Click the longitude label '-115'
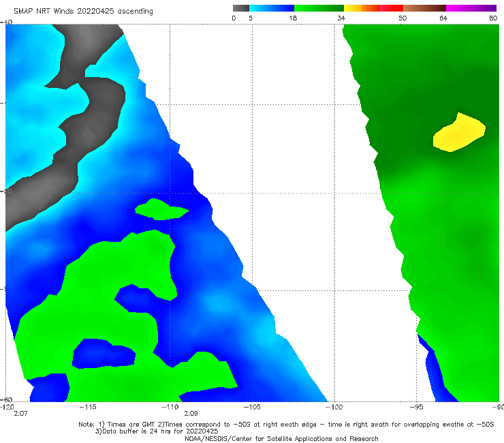Viewport: 504px width, 443px height. pyautogui.click(x=88, y=407)
